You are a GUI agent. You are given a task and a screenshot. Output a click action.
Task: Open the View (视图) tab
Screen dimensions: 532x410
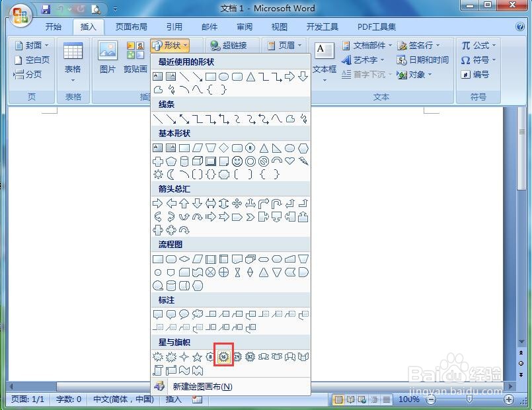tap(280, 26)
